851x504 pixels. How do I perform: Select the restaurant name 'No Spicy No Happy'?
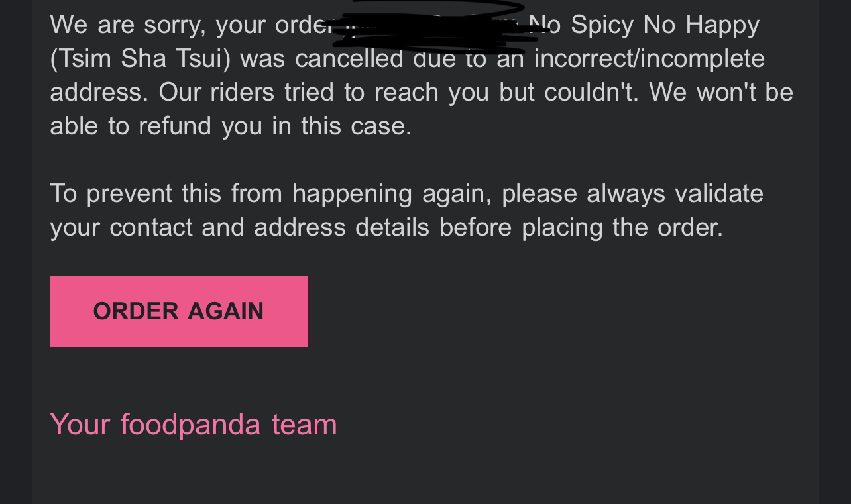[644, 25]
